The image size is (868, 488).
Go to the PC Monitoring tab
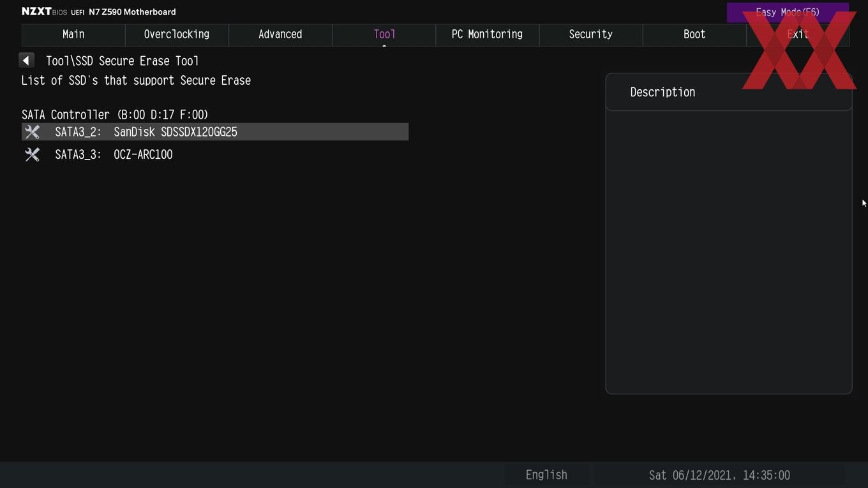pyautogui.click(x=488, y=34)
